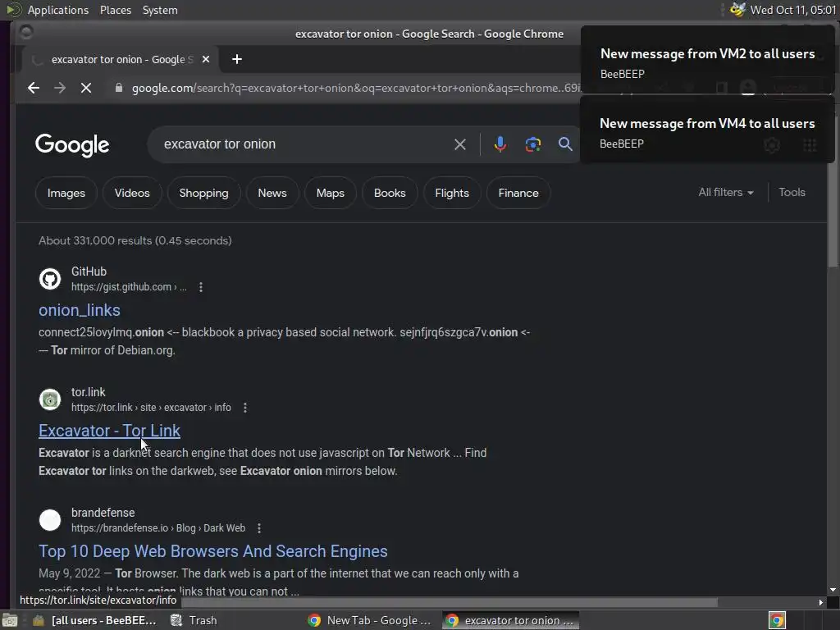Click the vertical scrollbar down arrow
Image resolution: width=840 pixels, height=630 pixels.
[x=833, y=589]
